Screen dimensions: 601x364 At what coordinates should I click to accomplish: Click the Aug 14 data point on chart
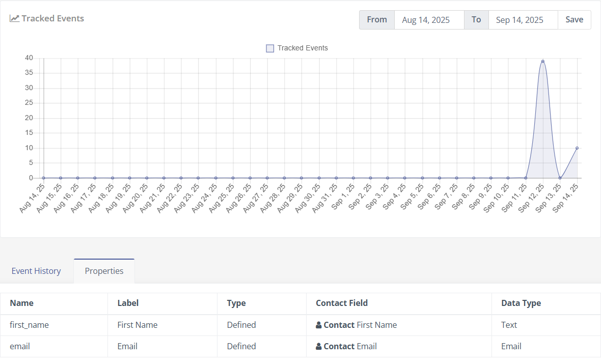(44, 178)
